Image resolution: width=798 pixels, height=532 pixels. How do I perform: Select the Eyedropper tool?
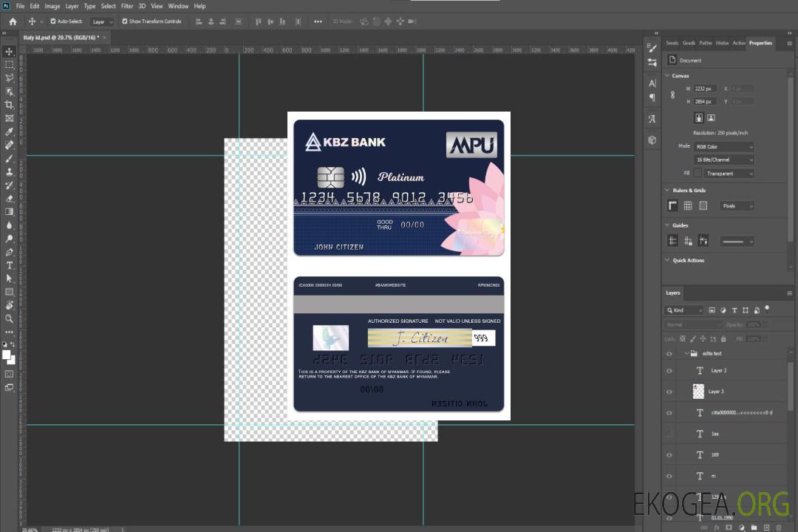[x=9, y=132]
